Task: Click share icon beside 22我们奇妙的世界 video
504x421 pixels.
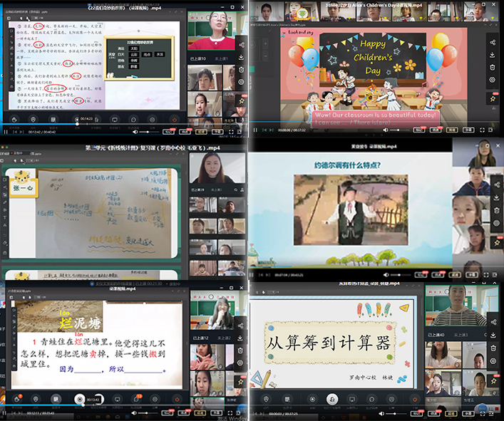Action: click(242, 45)
